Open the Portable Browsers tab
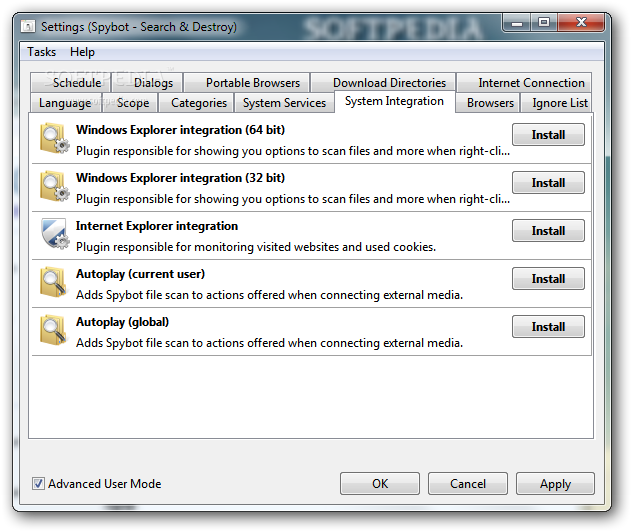This screenshot has width=632, height=532. pos(247,83)
